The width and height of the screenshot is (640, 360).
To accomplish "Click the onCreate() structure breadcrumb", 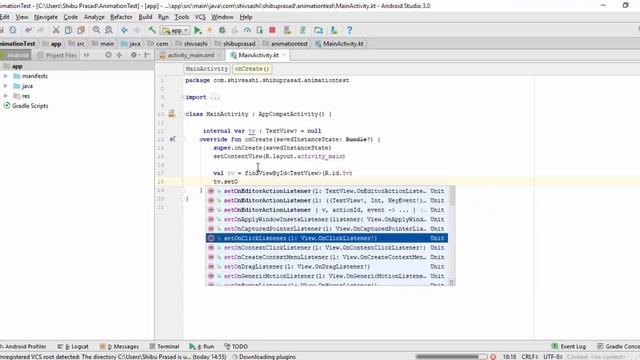I will coord(252,69).
